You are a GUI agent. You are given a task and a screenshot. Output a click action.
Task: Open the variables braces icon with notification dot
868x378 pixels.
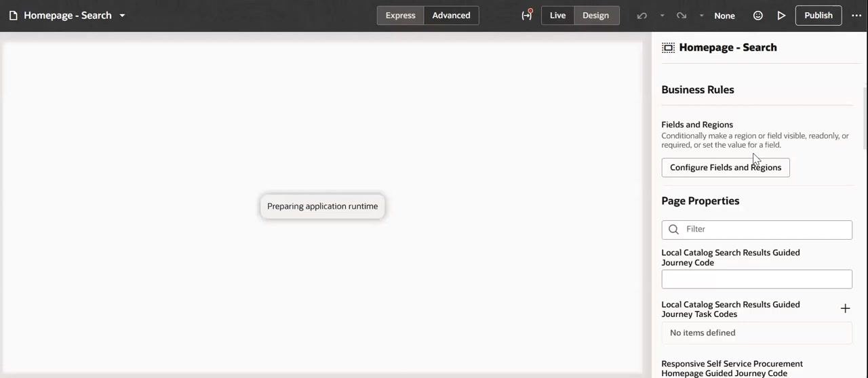[x=527, y=15]
